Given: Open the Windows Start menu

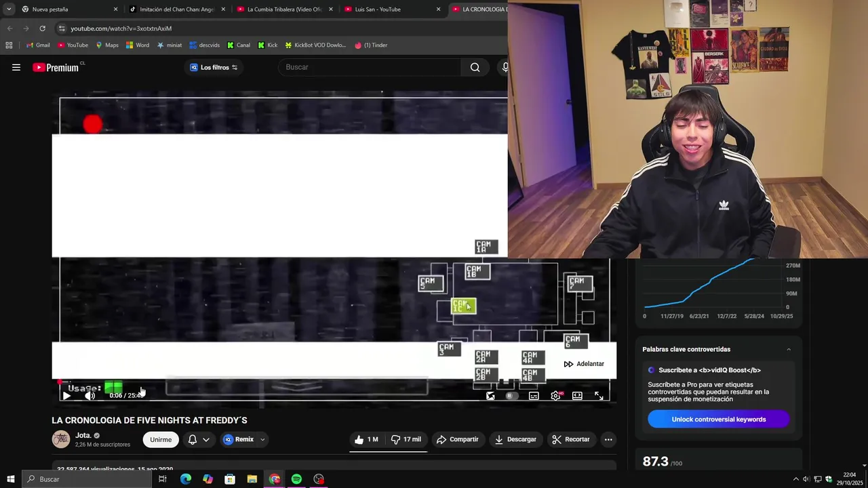Looking at the screenshot, I should coord(10,479).
